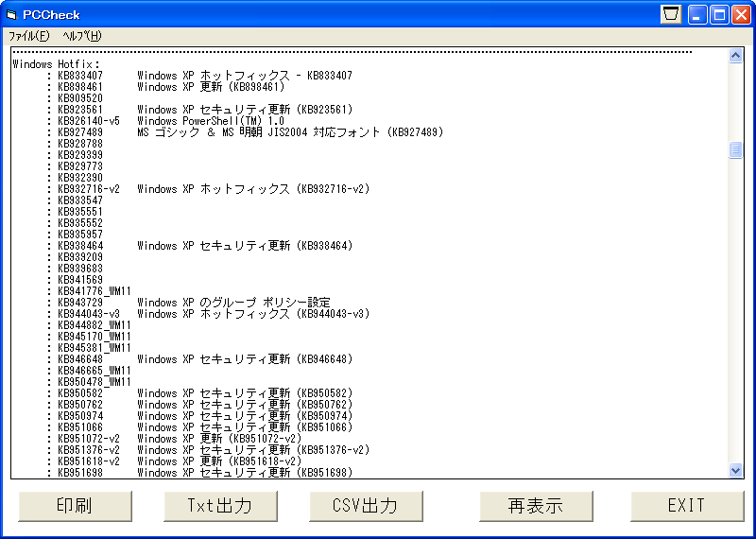
Task: Click the KB951072-v2 update row
Action: [174, 439]
